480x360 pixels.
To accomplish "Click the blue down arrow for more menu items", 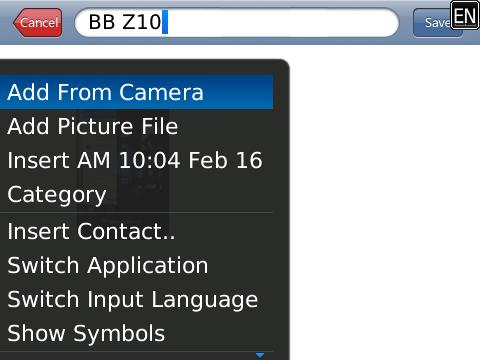I will [x=260, y=355].
